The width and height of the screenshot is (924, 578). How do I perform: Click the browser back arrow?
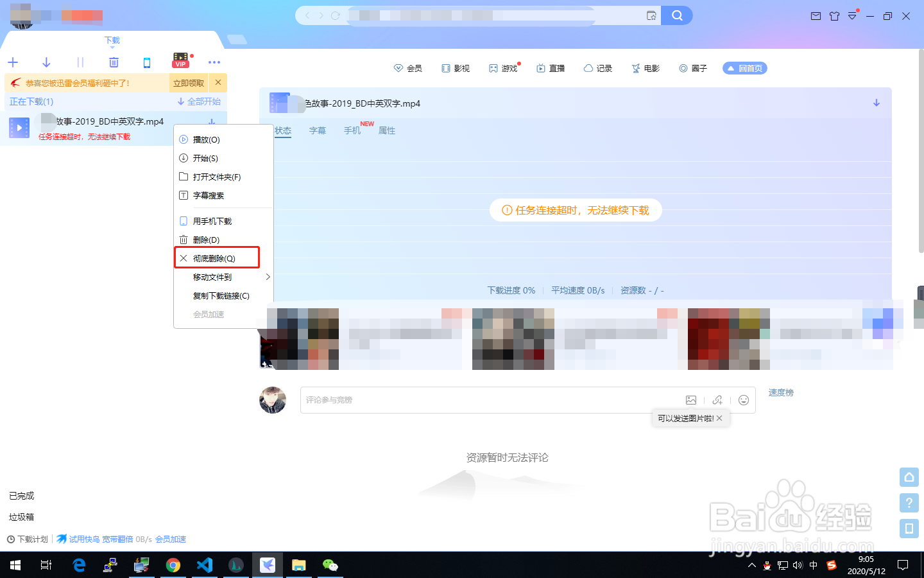[x=307, y=15]
